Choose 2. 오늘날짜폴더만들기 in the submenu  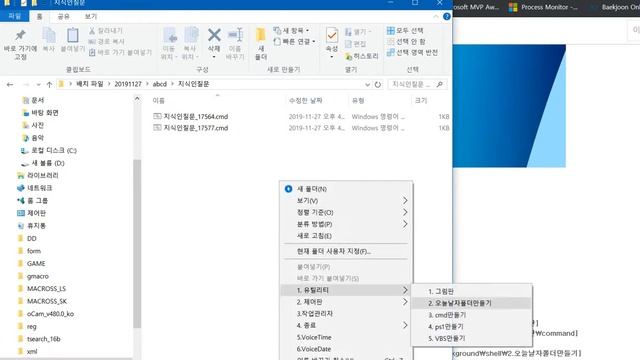[x=471, y=303]
